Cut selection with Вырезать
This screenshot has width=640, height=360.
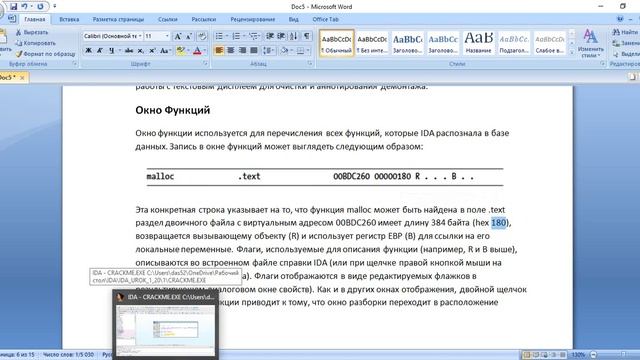coord(32,32)
